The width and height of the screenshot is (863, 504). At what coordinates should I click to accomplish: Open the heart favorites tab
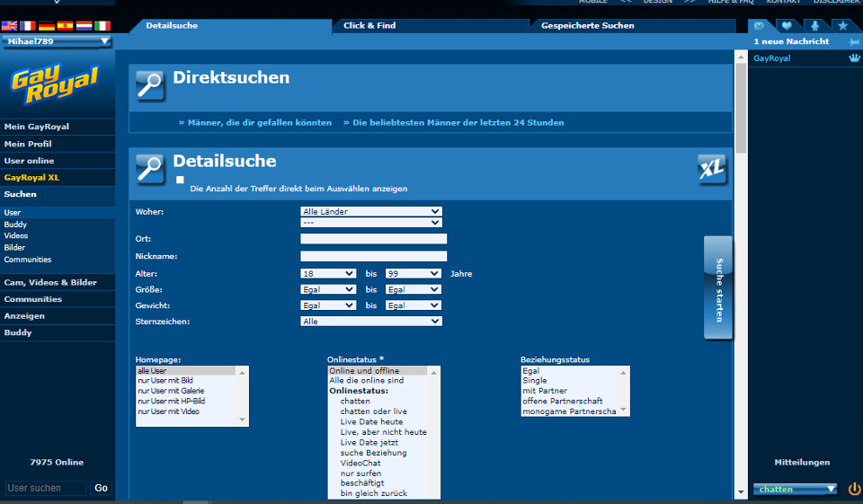click(x=787, y=26)
